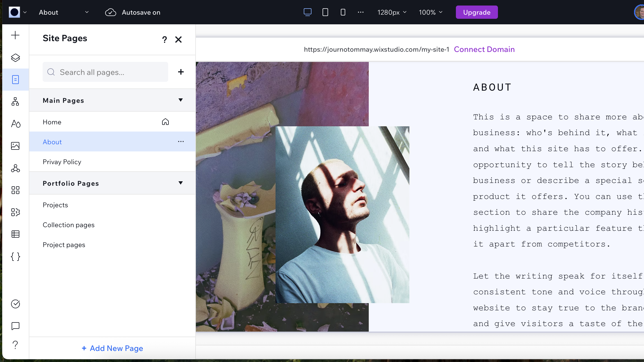This screenshot has width=644, height=362.
Task: Select the Home page
Action: point(112,122)
